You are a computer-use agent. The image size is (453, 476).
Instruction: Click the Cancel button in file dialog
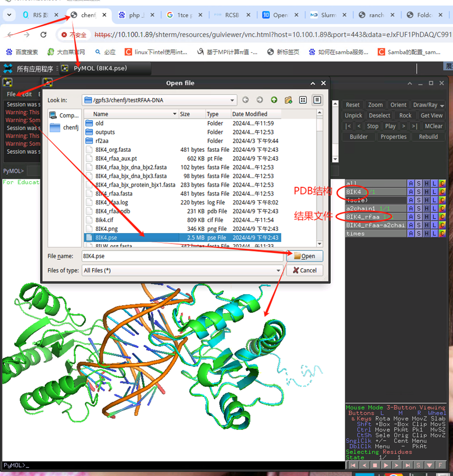click(x=304, y=270)
